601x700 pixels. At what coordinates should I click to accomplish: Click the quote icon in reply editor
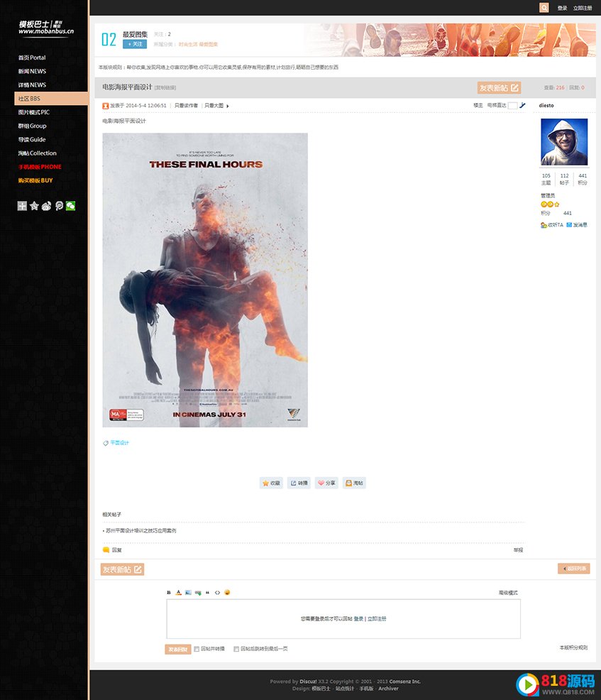[207, 592]
